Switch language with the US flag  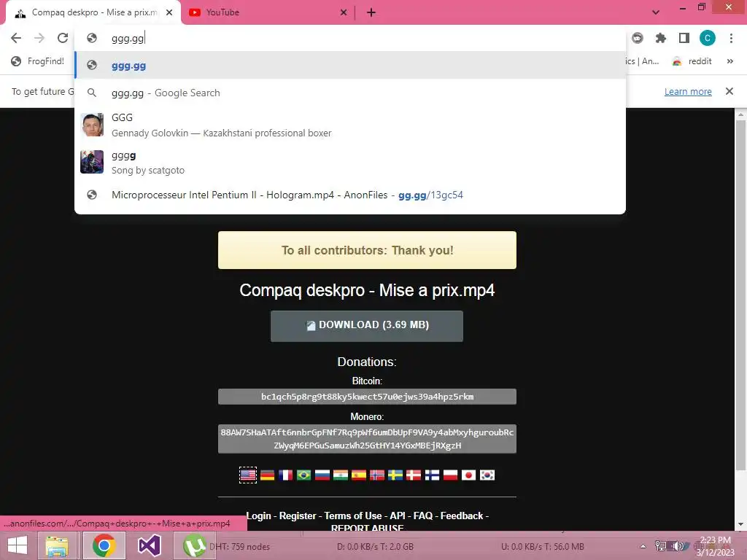[248, 475]
